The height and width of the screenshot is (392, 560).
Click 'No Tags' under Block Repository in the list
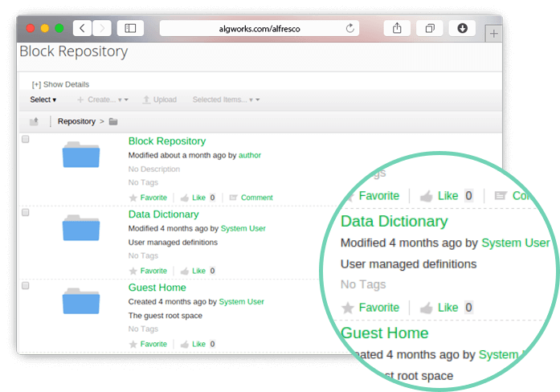[x=143, y=182]
